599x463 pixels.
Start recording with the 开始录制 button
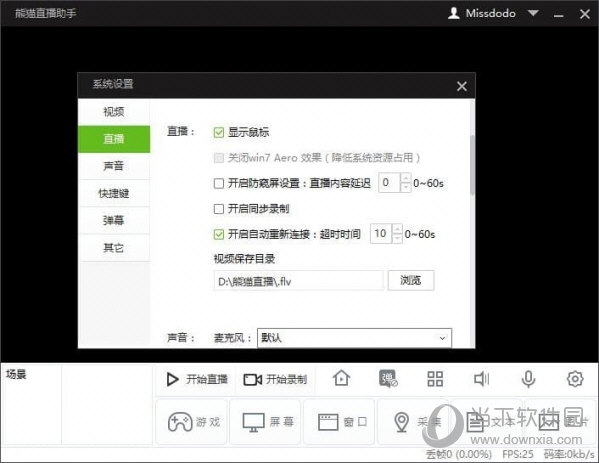pyautogui.click(x=275, y=379)
